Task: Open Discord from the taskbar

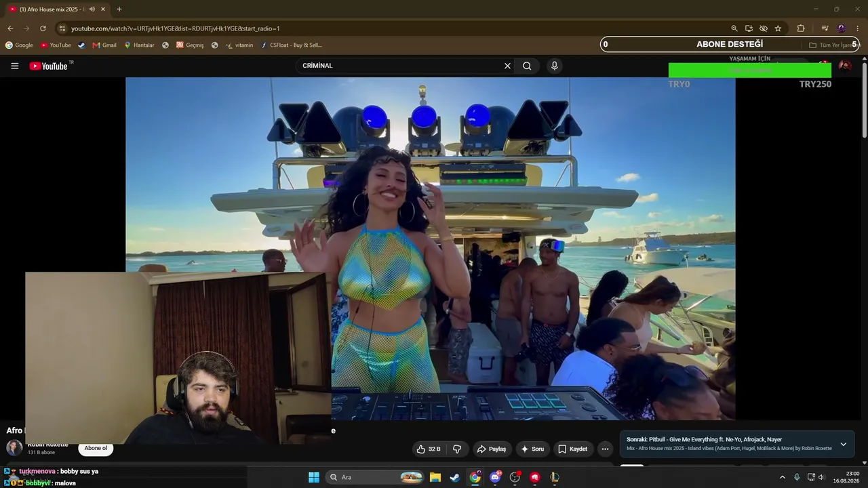Action: click(x=495, y=477)
